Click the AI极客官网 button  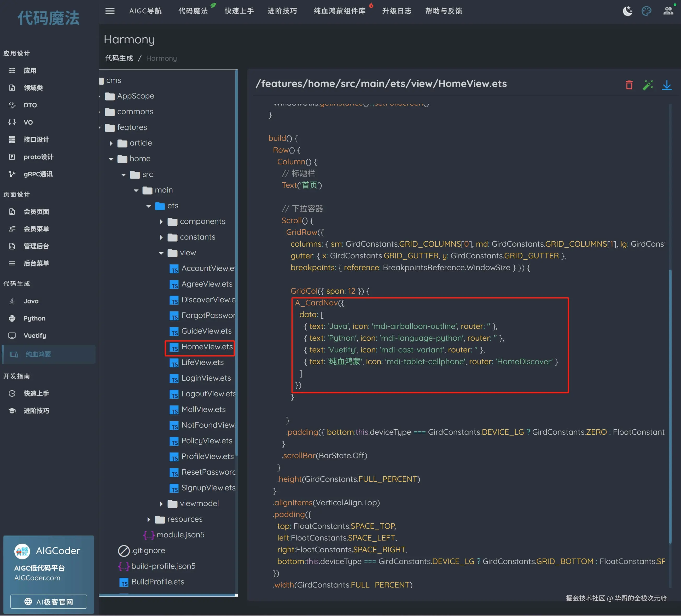(x=49, y=601)
